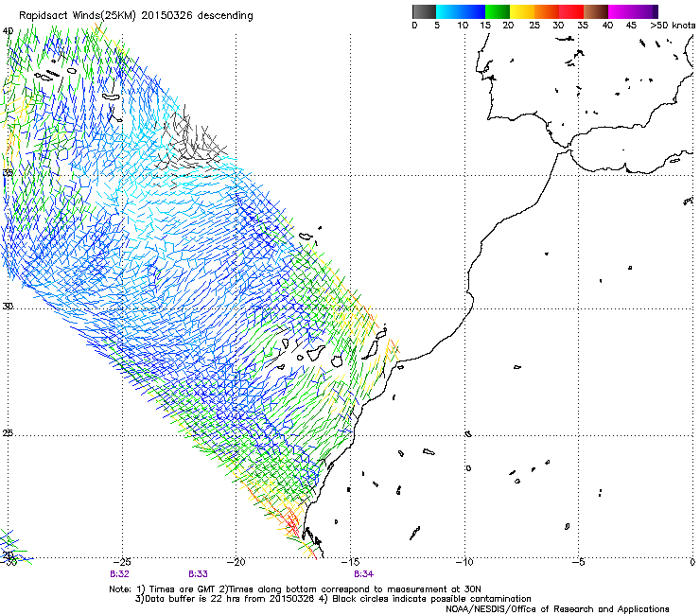
Task: Click the cyan-blue 5-15 knots legend segment
Action: 461,11
